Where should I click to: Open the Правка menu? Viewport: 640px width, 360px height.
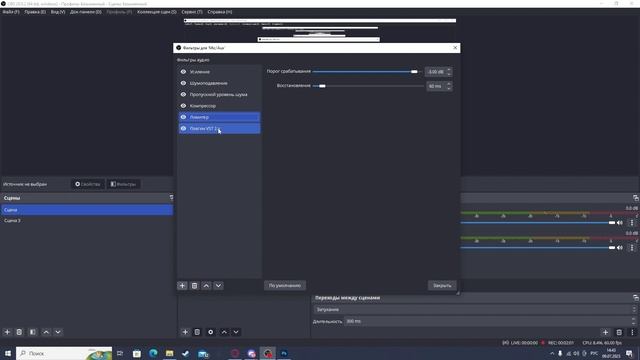(x=35, y=12)
